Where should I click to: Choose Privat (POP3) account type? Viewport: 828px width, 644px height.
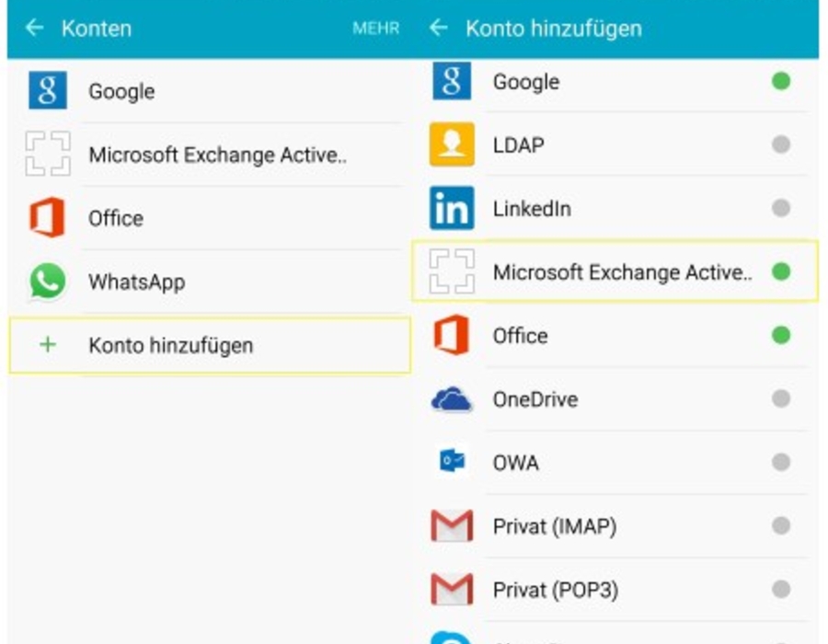(615, 590)
